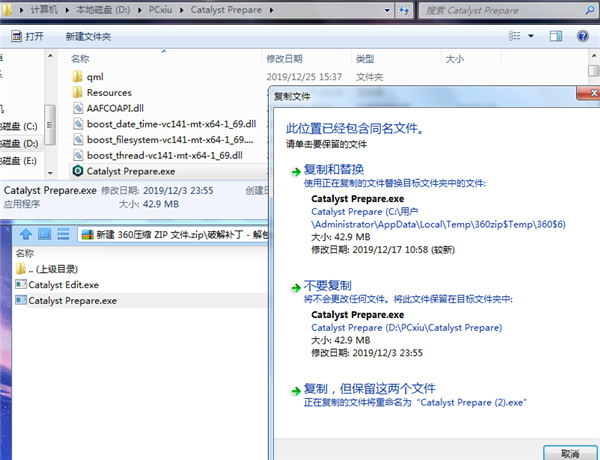The image size is (600, 460).
Task: Select PCxiu breadcrumb segment
Action: tap(160, 10)
